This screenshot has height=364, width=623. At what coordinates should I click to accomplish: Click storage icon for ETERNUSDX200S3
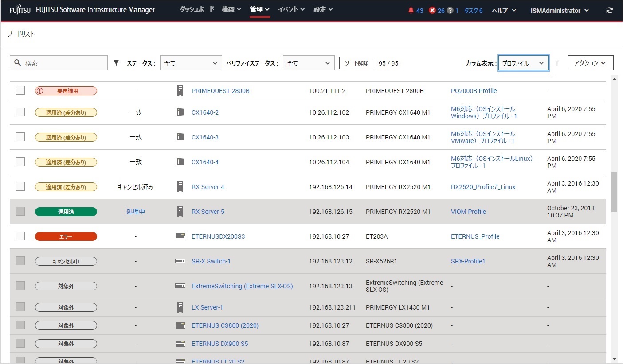point(180,236)
